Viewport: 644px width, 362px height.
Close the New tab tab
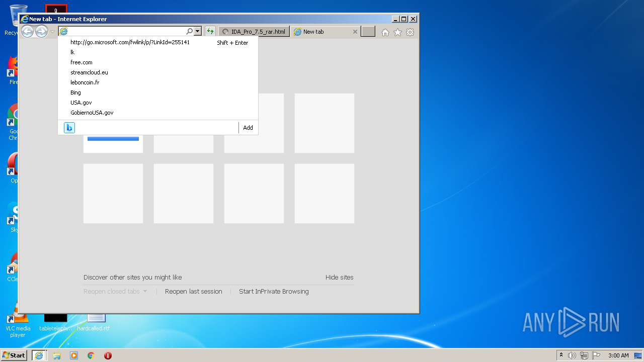[x=355, y=32]
